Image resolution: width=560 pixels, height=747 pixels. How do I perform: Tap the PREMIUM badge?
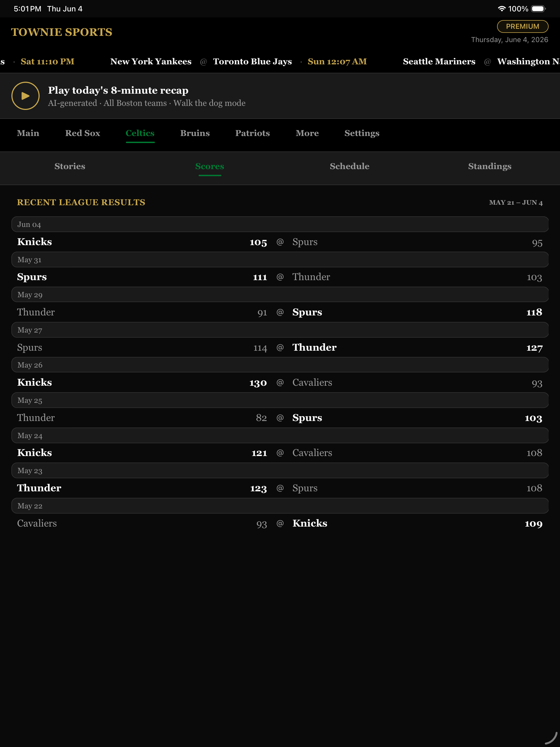click(523, 26)
